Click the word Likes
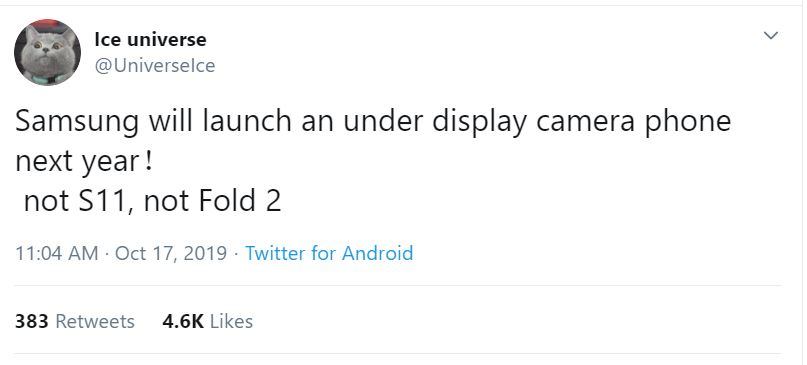This screenshot has width=807, height=365. pyautogui.click(x=232, y=321)
